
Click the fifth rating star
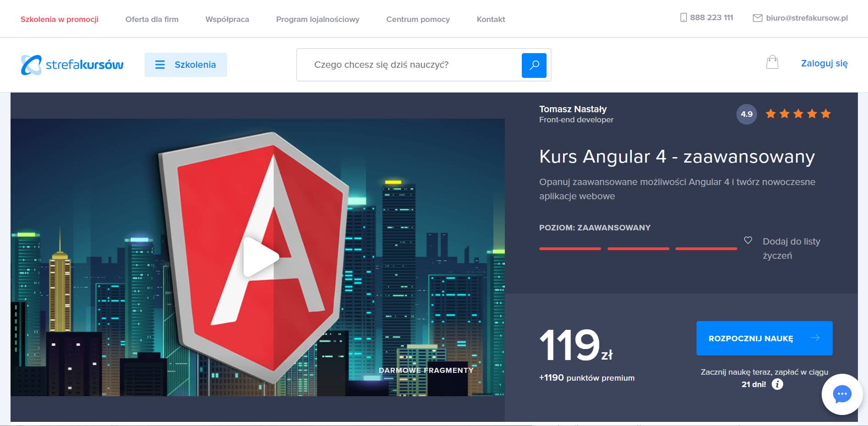click(826, 114)
